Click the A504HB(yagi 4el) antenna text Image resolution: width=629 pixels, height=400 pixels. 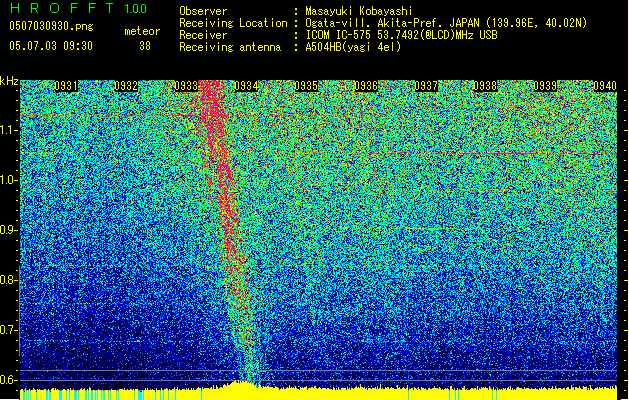coord(353,47)
